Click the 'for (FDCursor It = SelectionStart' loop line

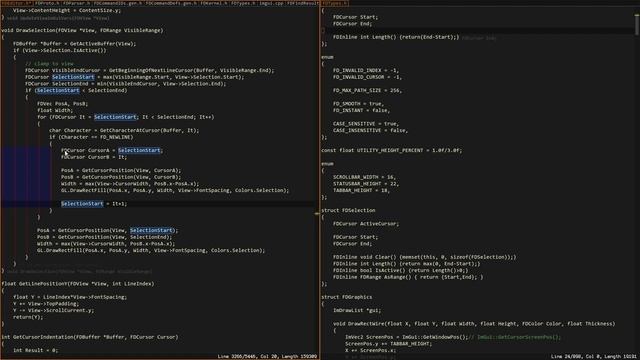tap(125, 117)
